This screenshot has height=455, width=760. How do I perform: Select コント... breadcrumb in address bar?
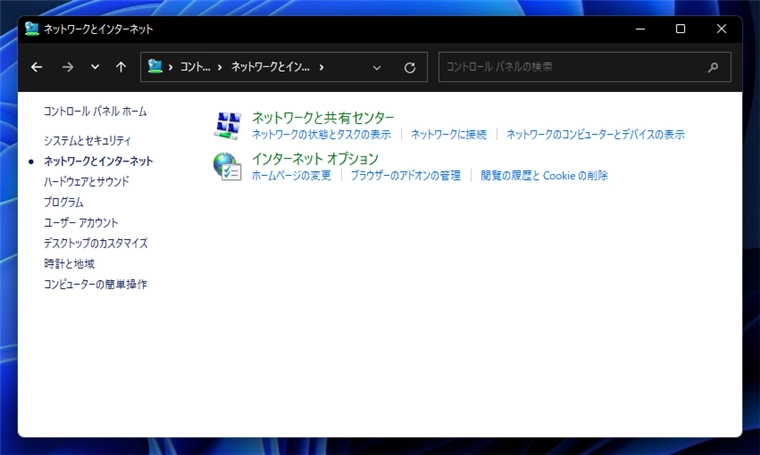click(195, 67)
